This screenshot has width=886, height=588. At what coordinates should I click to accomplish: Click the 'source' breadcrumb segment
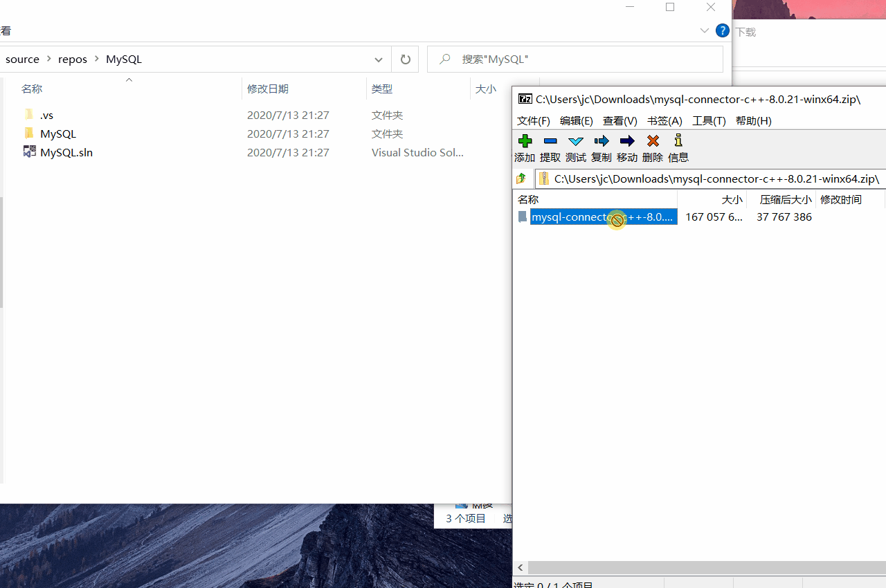coord(22,59)
